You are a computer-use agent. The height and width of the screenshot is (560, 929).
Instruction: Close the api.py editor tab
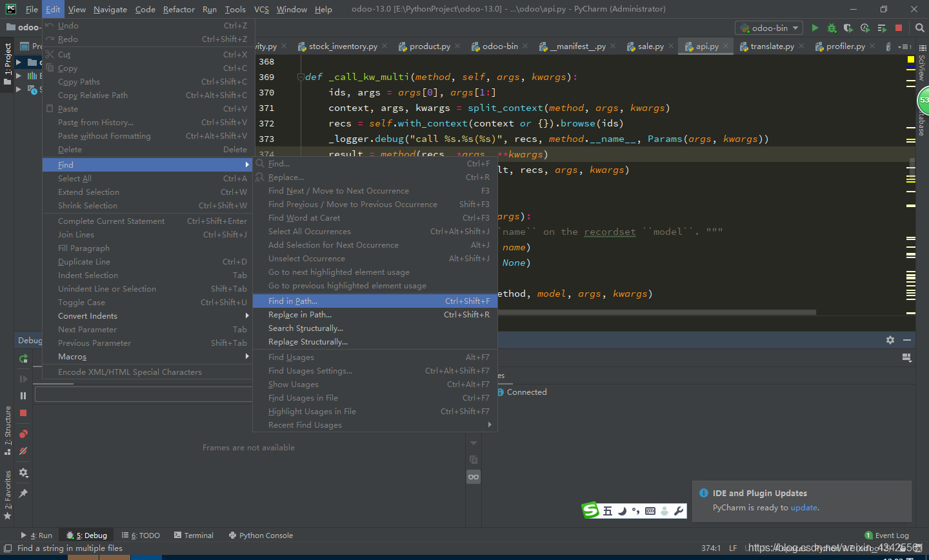click(726, 46)
